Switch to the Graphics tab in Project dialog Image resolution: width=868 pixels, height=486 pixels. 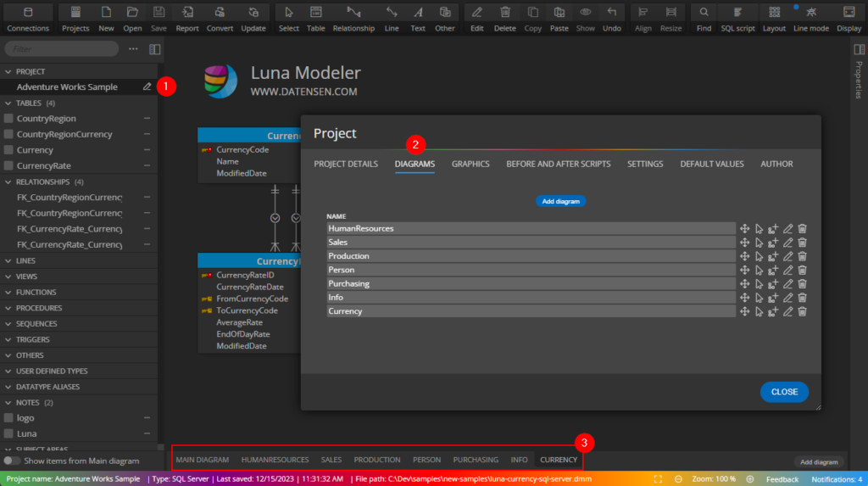[470, 164]
